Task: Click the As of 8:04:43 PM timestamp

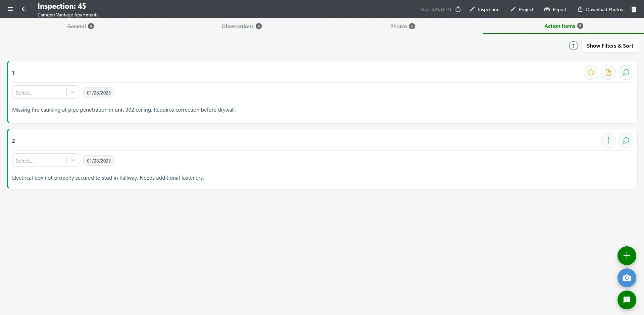Action: [x=436, y=9]
